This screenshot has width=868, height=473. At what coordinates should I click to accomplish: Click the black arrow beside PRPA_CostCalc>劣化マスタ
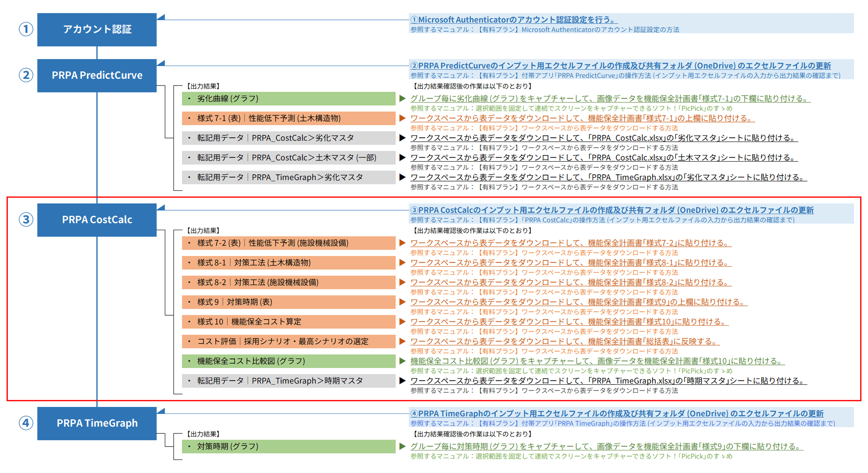coord(402,138)
